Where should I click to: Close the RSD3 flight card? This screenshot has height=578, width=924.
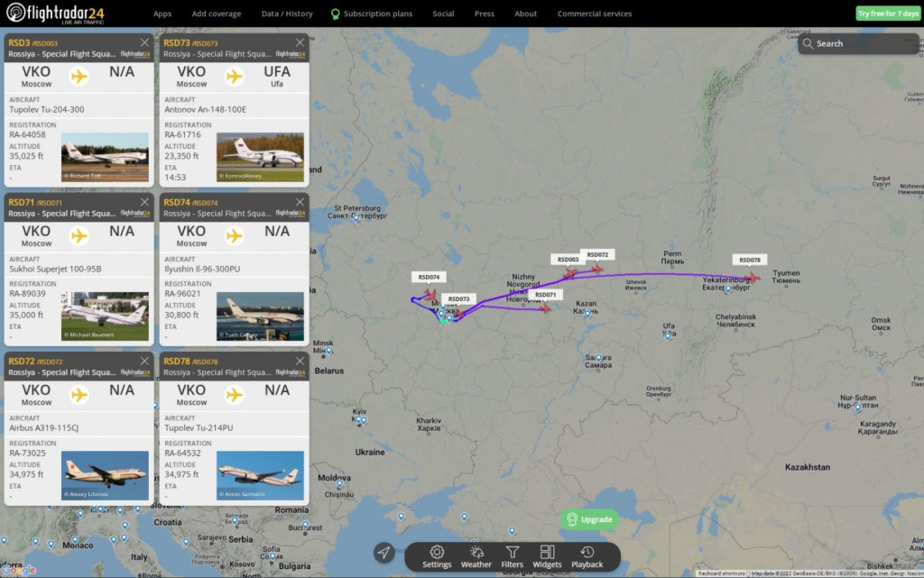[x=144, y=42]
